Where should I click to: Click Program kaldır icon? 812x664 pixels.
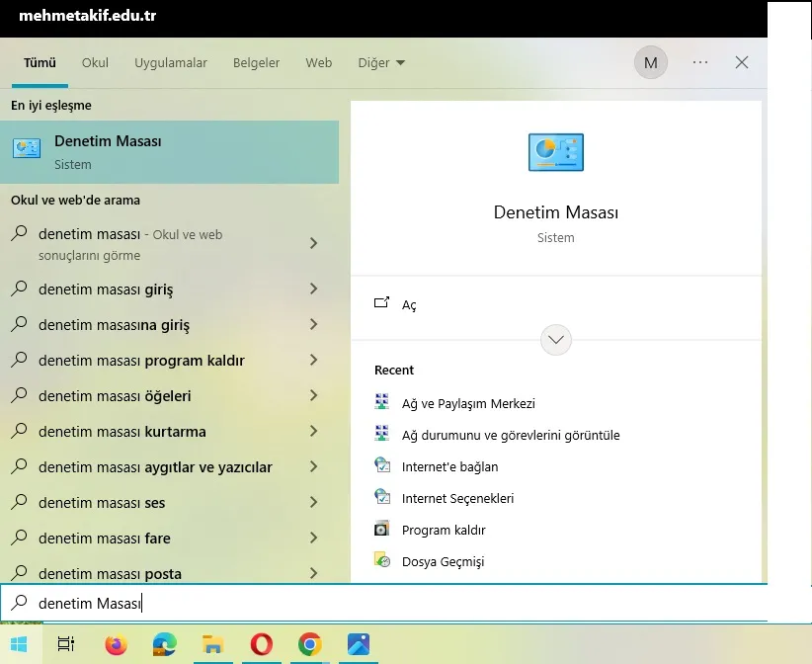pos(381,529)
